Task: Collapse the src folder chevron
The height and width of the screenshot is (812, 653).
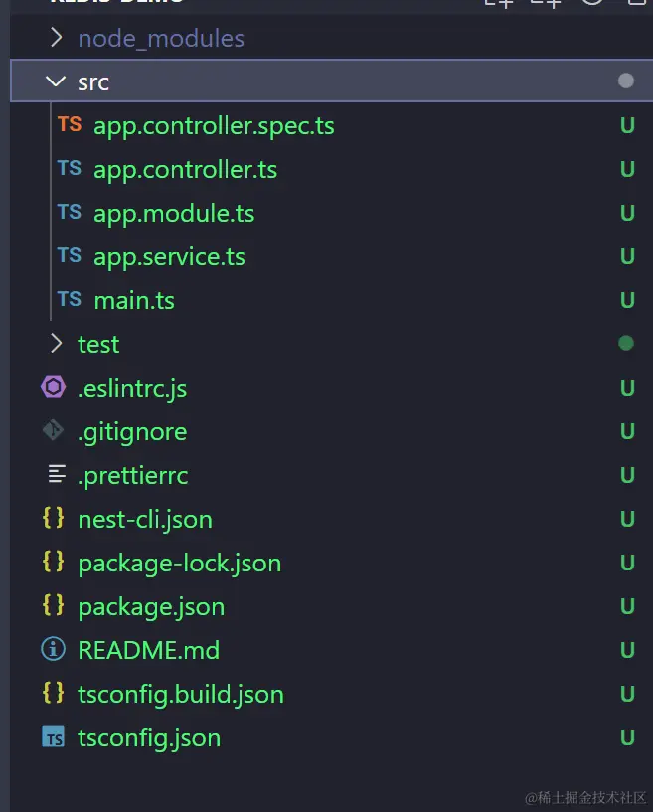Action: [56, 81]
